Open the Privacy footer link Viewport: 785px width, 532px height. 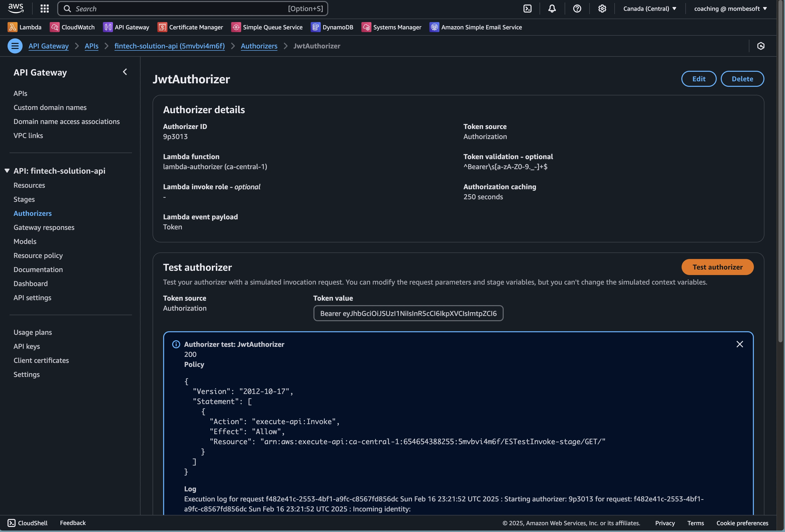pos(665,523)
